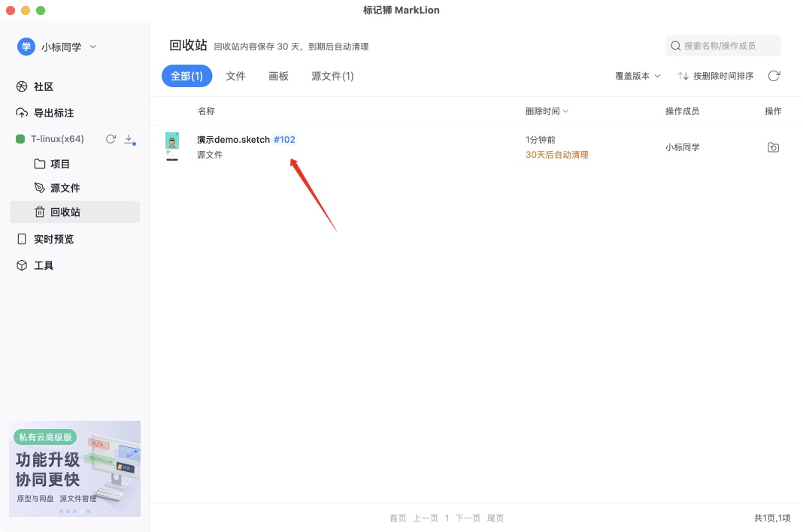Click the restore icon for 演示demo.sketch
Viewport: 803px width, 532px height.
click(x=773, y=147)
